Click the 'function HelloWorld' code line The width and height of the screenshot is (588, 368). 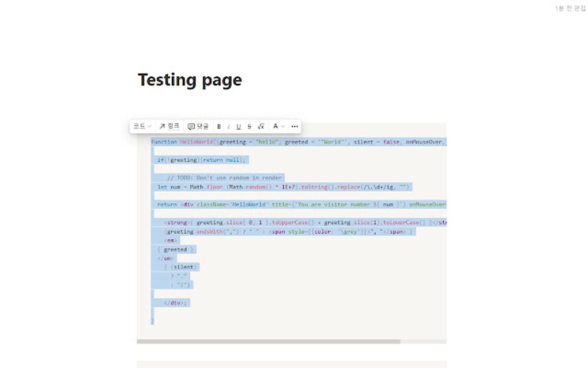click(299, 142)
